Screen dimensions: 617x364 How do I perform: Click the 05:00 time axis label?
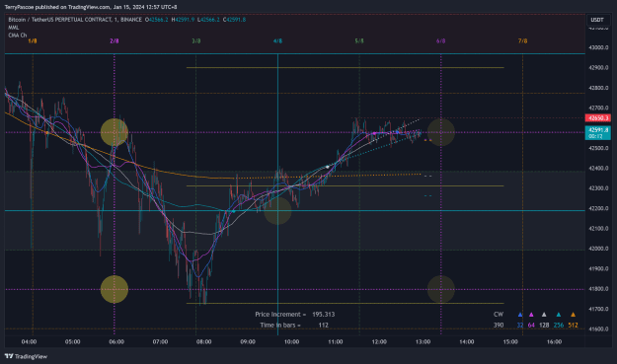pyautogui.click(x=72, y=341)
